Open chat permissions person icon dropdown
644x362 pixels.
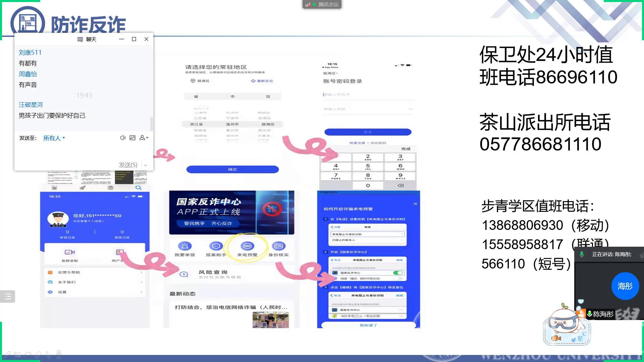(144, 138)
